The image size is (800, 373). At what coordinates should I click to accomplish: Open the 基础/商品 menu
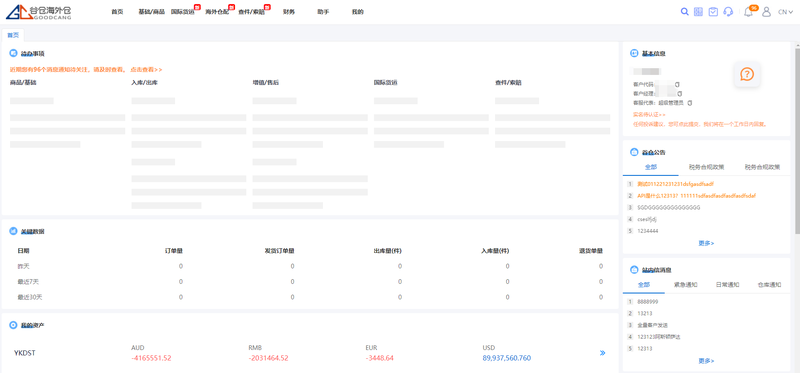click(152, 12)
